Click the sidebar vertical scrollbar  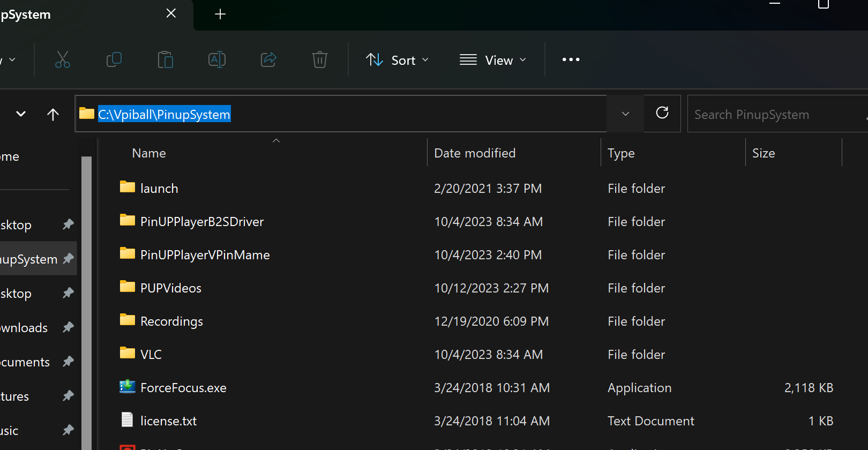coord(86,303)
